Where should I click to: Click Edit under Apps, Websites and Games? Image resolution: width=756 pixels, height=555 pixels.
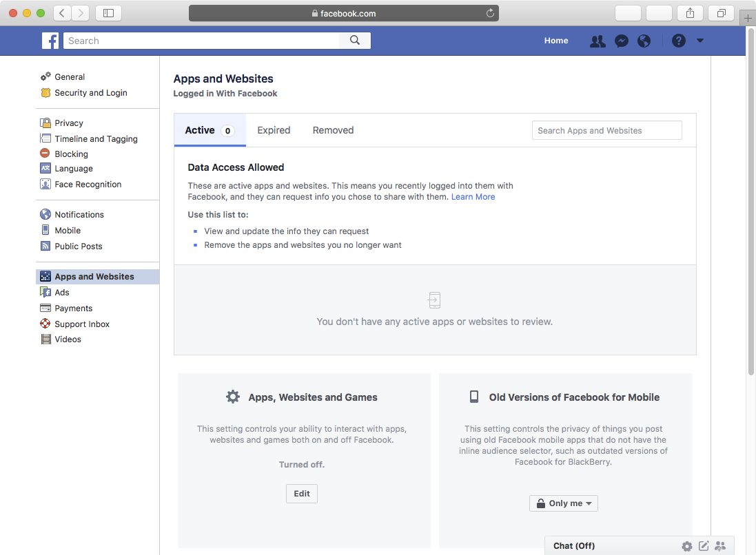pos(302,493)
